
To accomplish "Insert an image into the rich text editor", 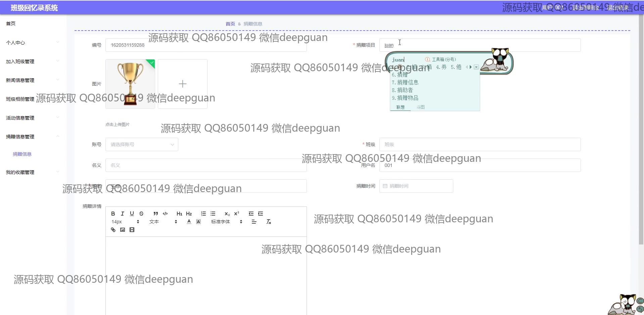I will tap(123, 230).
